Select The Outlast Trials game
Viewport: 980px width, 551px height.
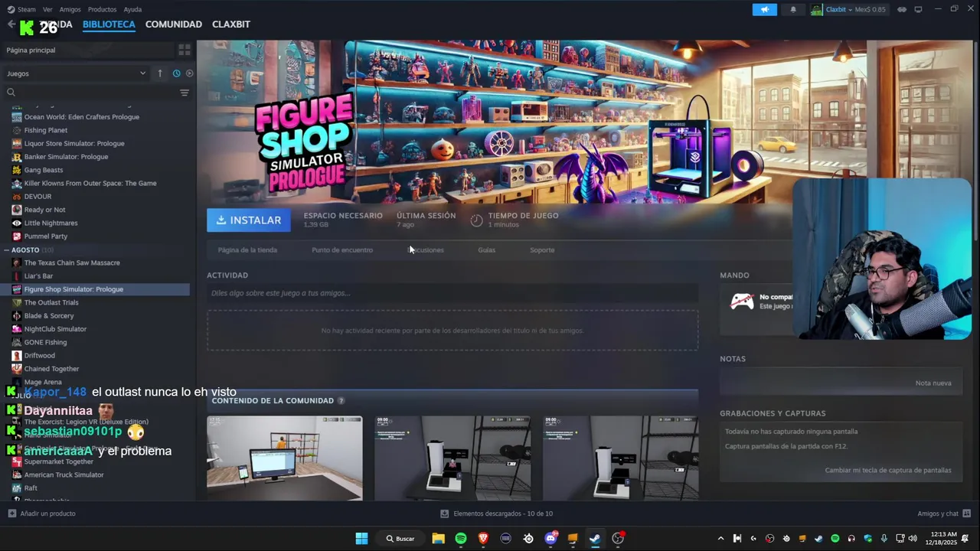[51, 302]
